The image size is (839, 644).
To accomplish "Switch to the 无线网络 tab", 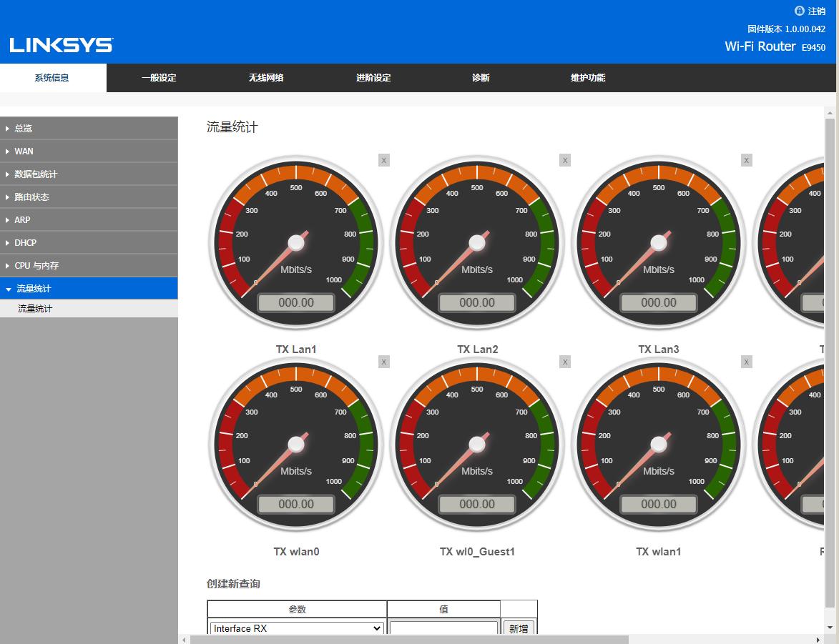I will [x=266, y=77].
